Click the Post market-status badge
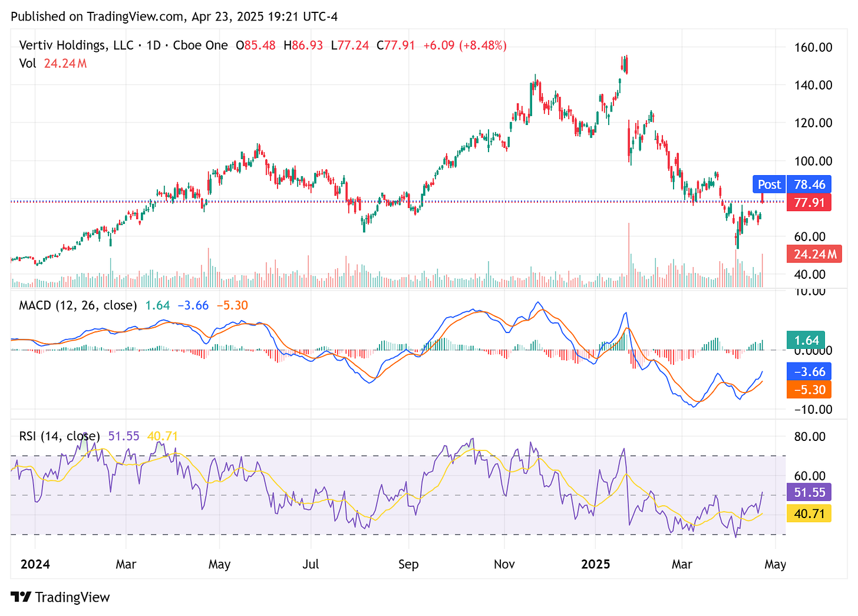Screen dimensions: 858x616 click(x=768, y=184)
